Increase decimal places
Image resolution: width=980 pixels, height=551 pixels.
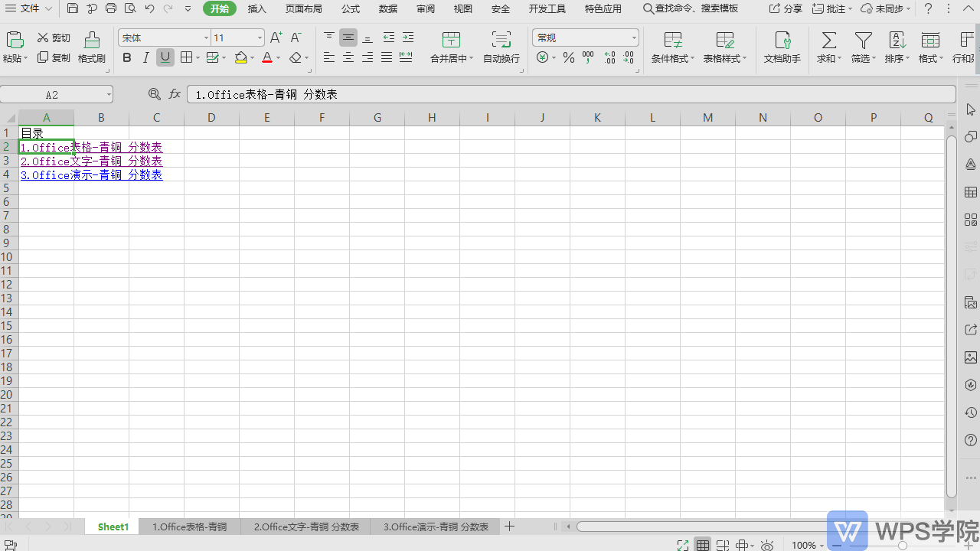pos(609,57)
